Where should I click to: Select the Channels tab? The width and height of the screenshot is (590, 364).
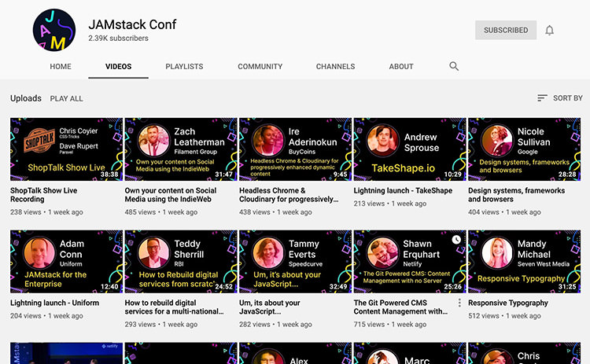pyautogui.click(x=335, y=67)
